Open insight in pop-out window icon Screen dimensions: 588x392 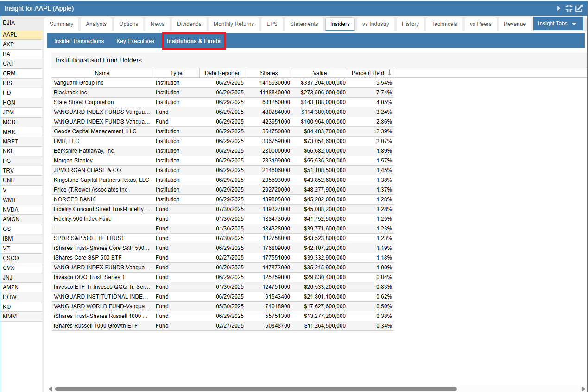click(579, 8)
